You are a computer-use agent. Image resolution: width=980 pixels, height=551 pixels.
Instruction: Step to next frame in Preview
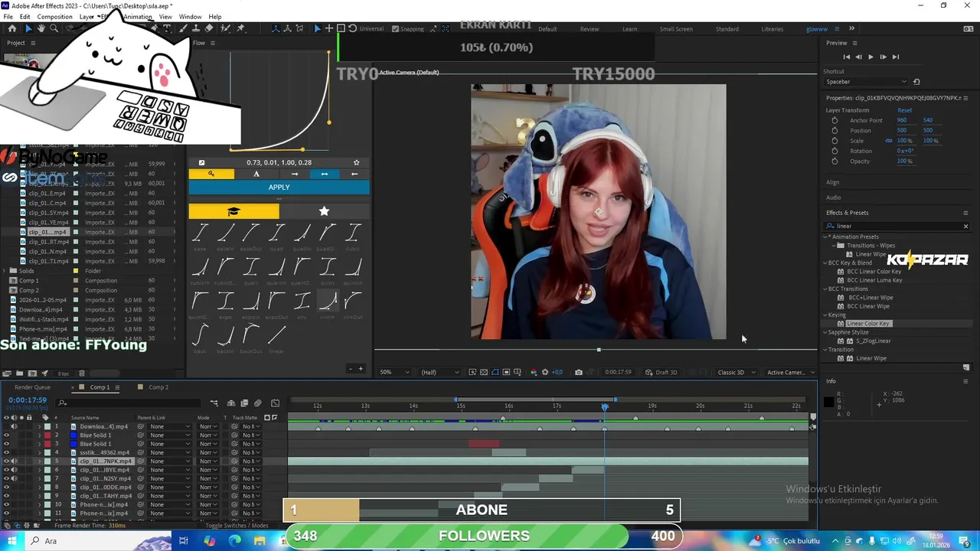coord(883,57)
